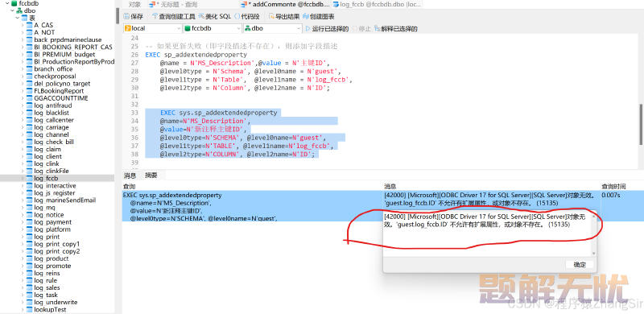644x314 pixels.
Task: Click table icon of log_clinkFile
Action: 29,171
